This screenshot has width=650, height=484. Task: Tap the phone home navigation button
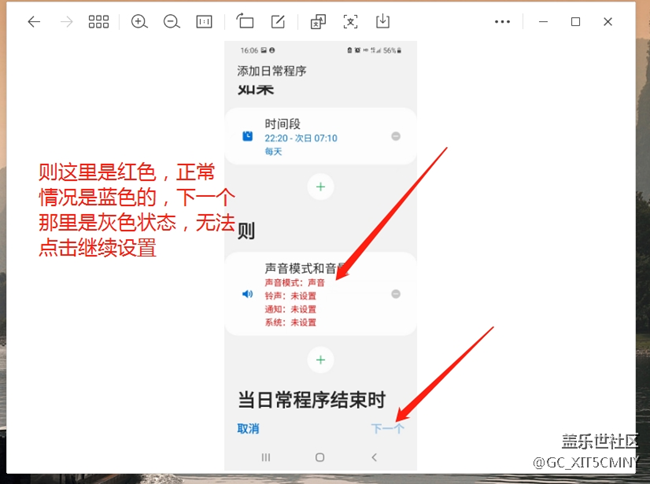pyautogui.click(x=320, y=457)
